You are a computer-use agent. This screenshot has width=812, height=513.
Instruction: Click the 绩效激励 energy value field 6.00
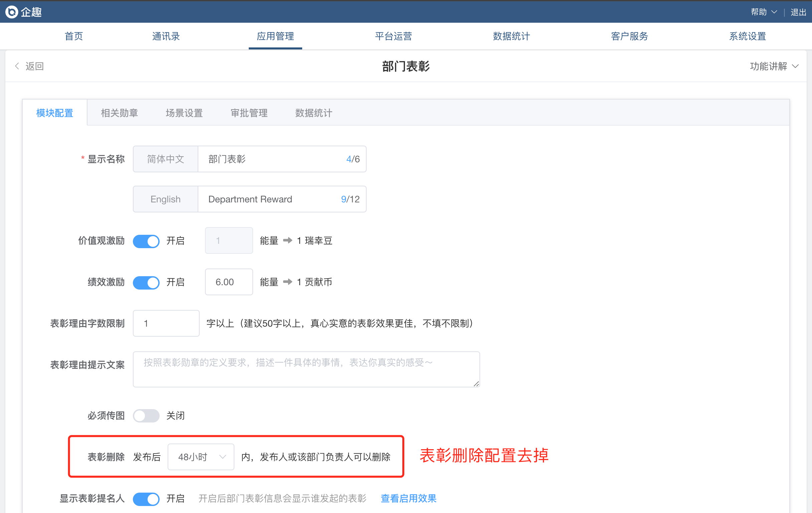229,282
